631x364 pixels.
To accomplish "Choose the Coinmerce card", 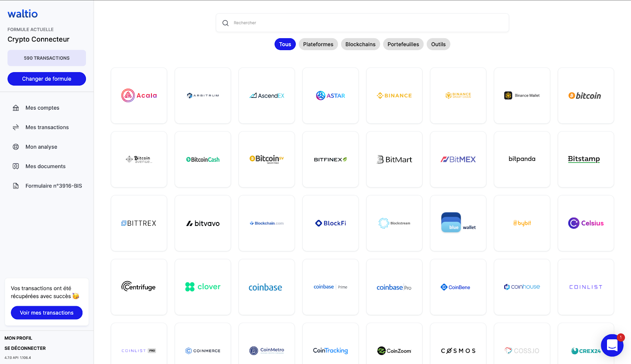I will [x=203, y=344].
